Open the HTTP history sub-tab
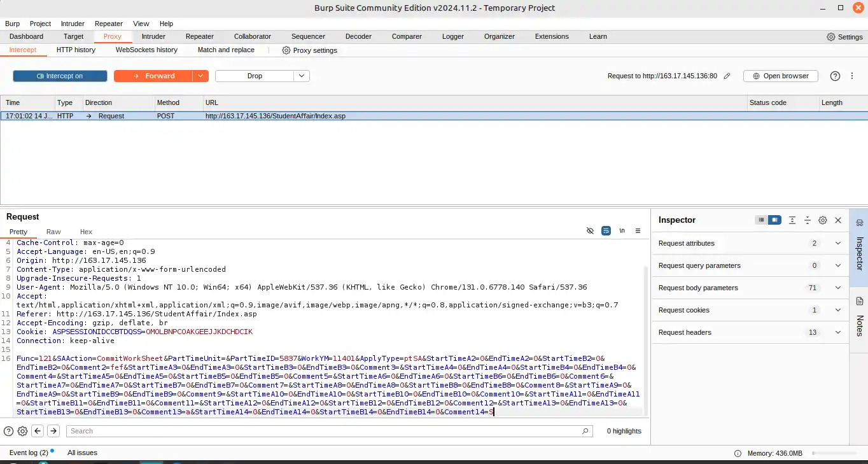Viewport: 868px width, 464px height. point(76,50)
